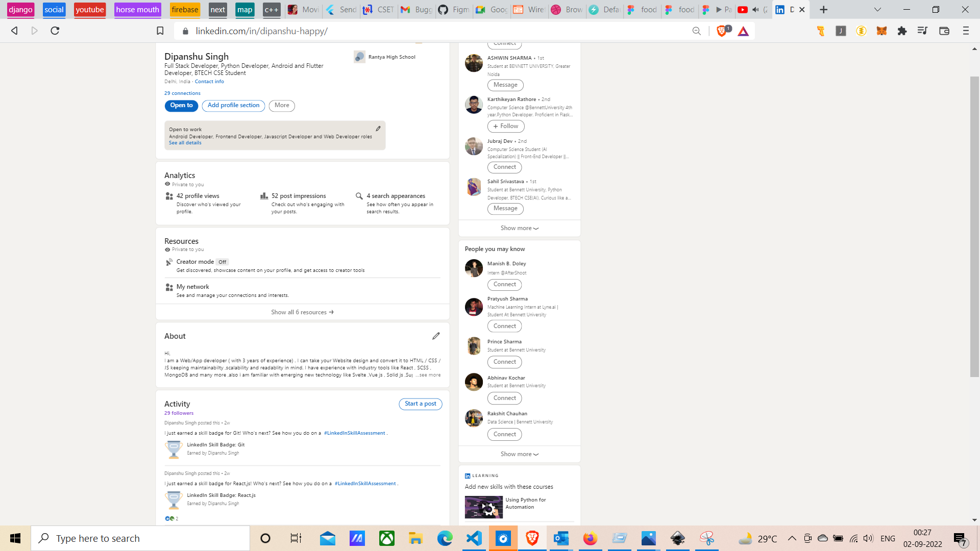Toggle Creator mode from Off
The width and height of the screenshot is (980, 551).
pos(222,262)
